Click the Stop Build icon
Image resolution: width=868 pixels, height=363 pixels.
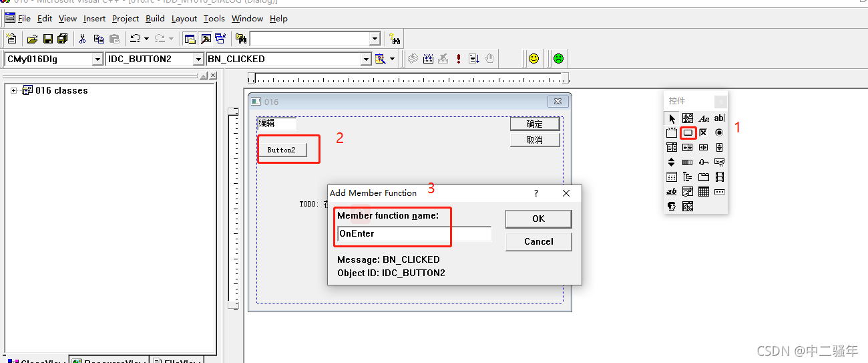[x=443, y=59]
